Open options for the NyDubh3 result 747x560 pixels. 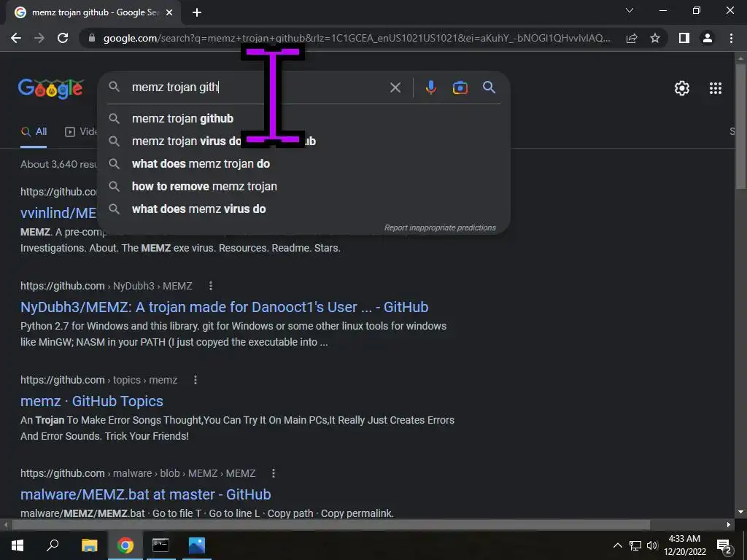(x=211, y=286)
